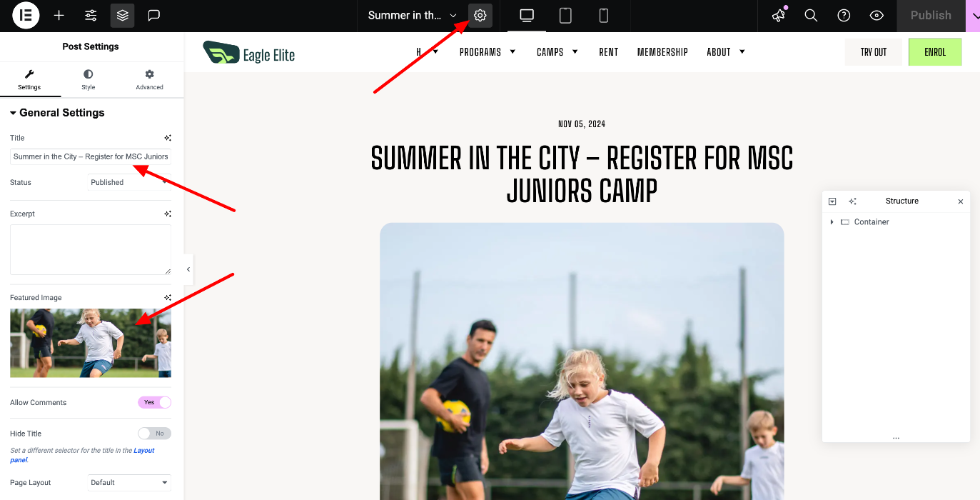This screenshot has height=500, width=980.
Task: Open Site Settings sliders icon
Action: coord(91,15)
